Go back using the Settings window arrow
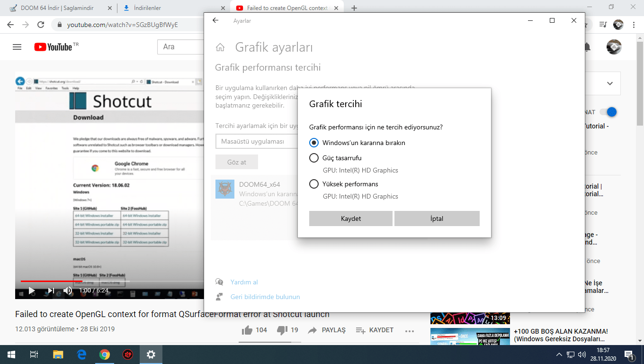The image size is (644, 364). (x=215, y=20)
